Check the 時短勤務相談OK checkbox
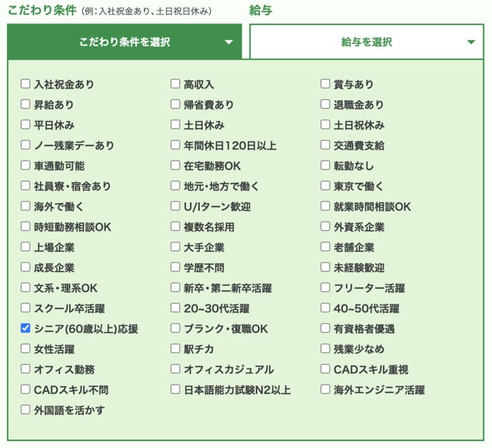This screenshot has height=448, width=492. click(x=25, y=226)
